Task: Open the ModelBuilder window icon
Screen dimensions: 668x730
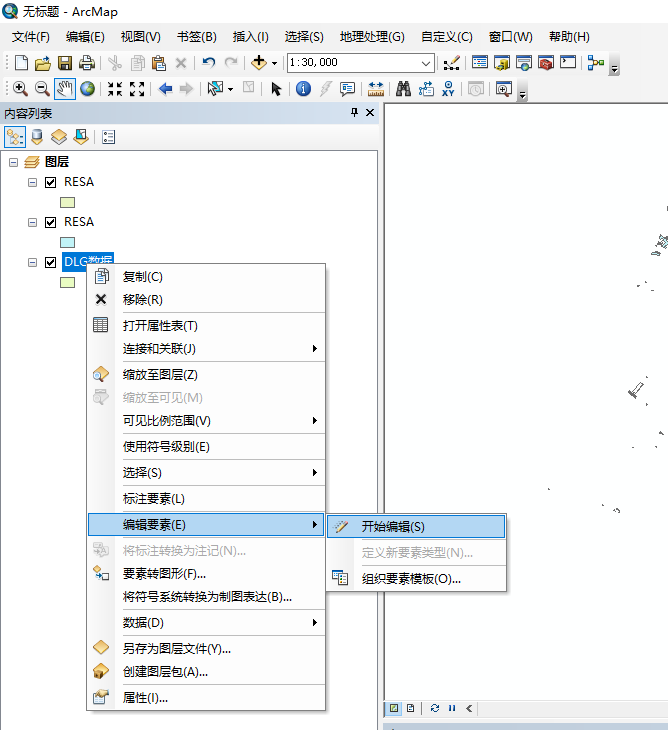Action: 595,62
